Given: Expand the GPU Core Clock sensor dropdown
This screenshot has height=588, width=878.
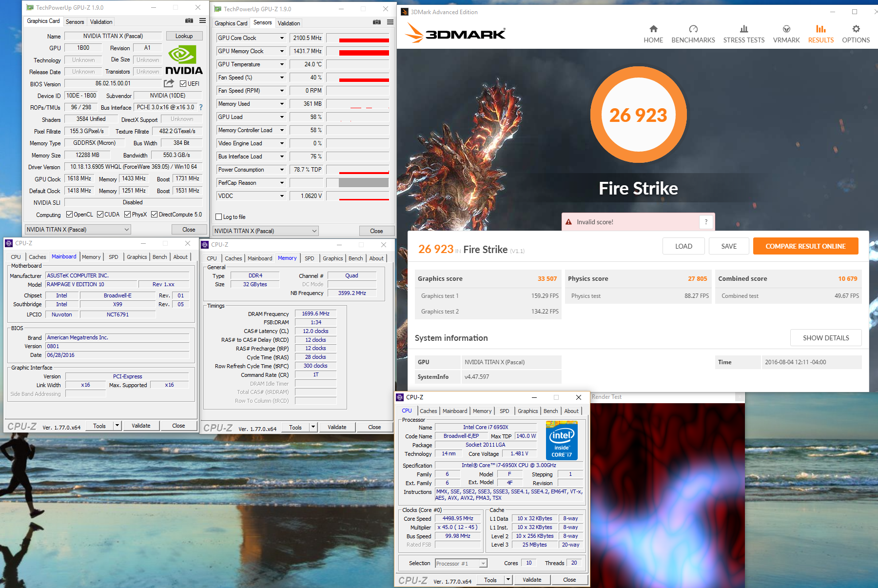Looking at the screenshot, I should pos(282,38).
